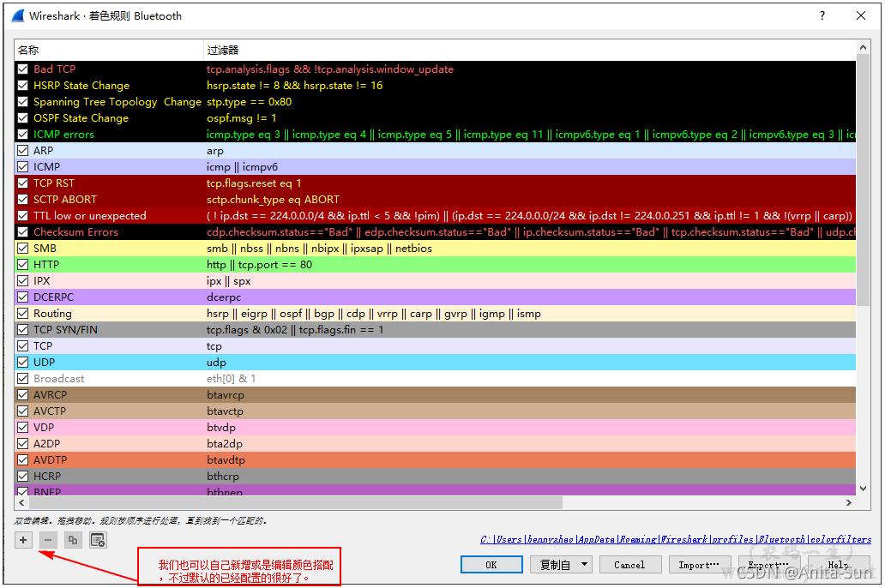Click the Cancel button
This screenshot has height=588, width=885.
coord(629,564)
